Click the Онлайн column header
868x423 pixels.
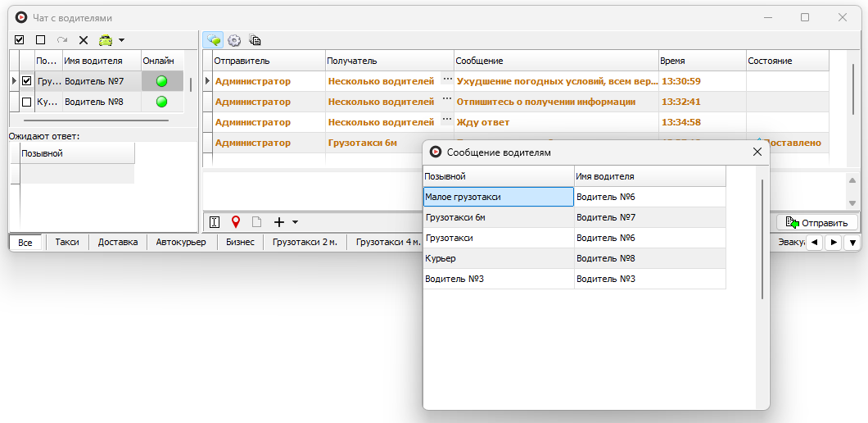coord(162,61)
